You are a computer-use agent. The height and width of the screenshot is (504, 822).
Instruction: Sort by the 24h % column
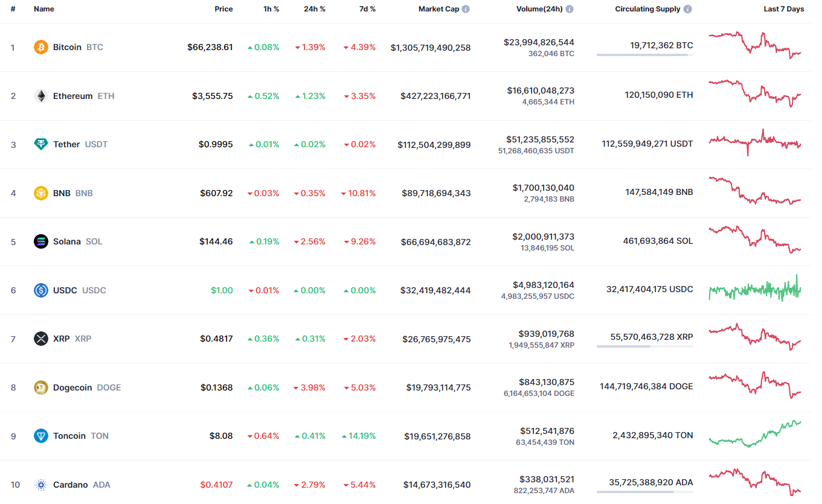point(314,9)
